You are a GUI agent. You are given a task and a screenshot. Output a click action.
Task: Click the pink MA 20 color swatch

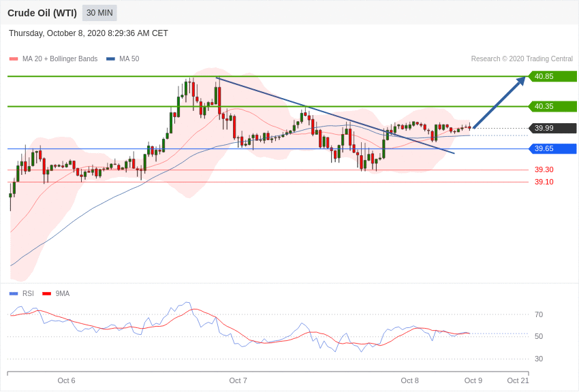click(14, 59)
